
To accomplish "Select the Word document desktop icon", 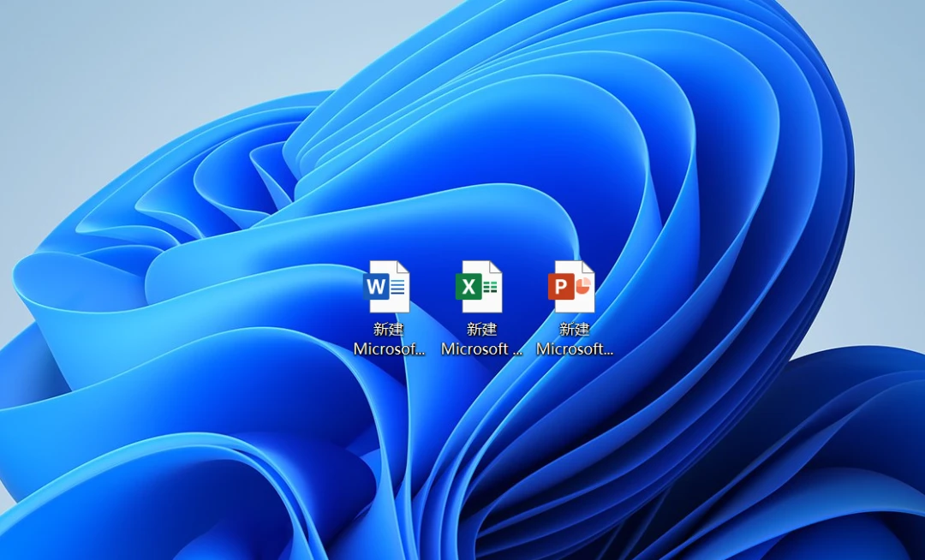I will pyautogui.click(x=386, y=287).
